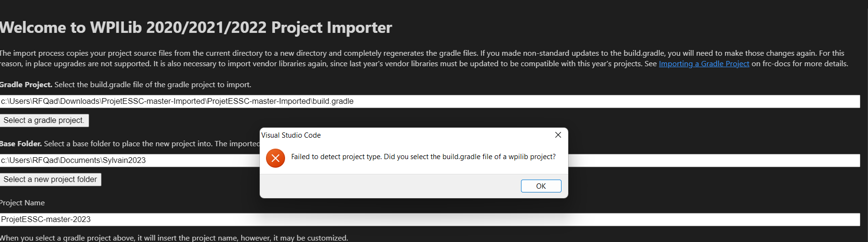Click the Select a gradle project button
This screenshot has width=868, height=242.
44,120
